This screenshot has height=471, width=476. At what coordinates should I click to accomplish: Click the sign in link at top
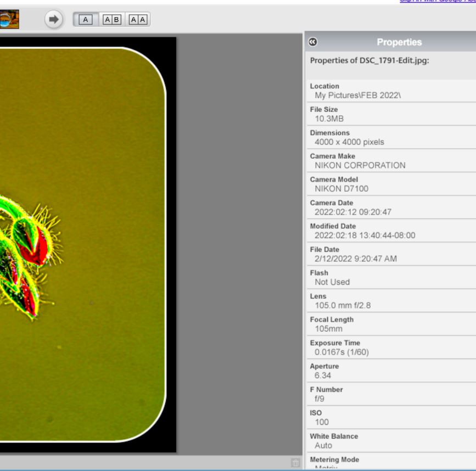[438, 1]
